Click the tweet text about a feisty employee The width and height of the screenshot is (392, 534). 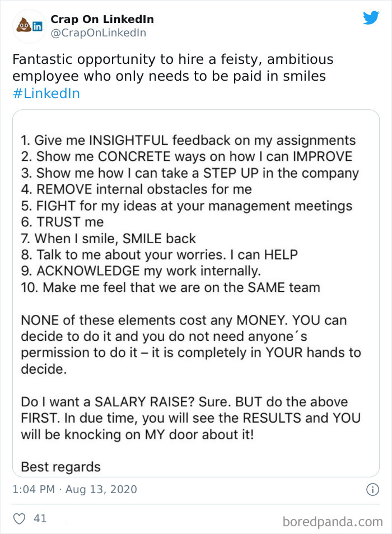click(168, 66)
